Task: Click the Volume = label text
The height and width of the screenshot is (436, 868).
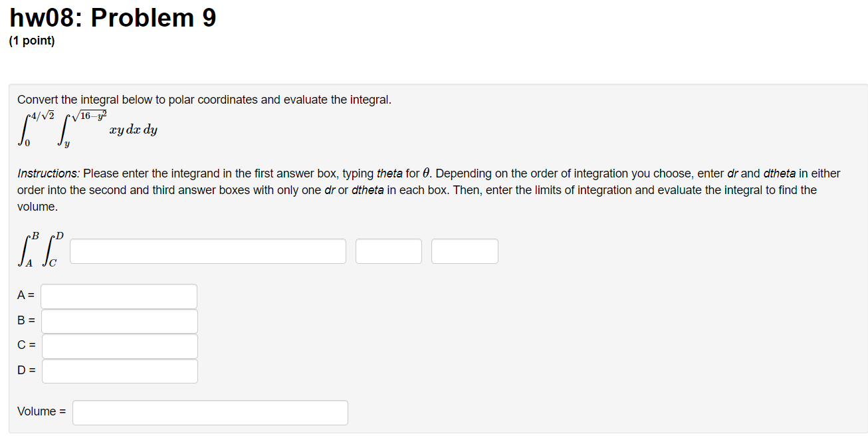Action: click(x=41, y=411)
